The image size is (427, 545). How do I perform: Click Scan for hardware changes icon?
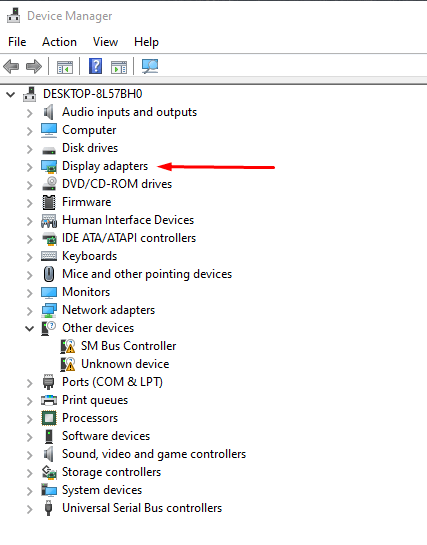coord(150,66)
